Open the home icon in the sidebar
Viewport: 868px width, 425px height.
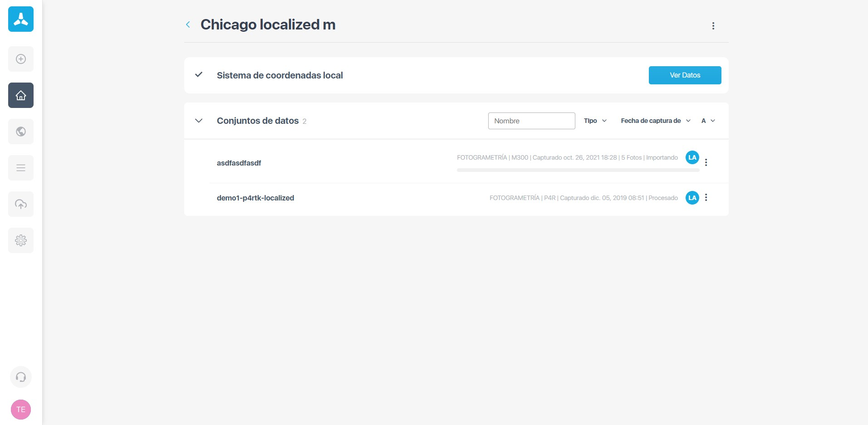pos(21,95)
